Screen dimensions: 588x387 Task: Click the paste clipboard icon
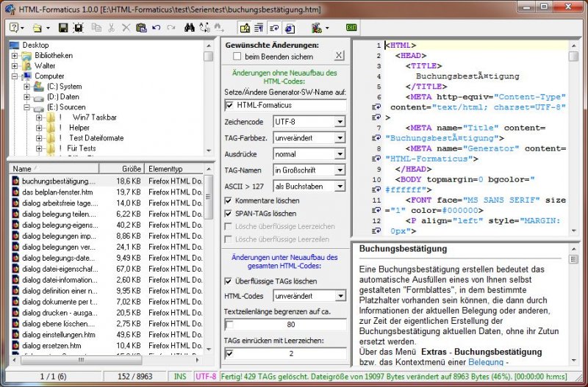[141, 28]
